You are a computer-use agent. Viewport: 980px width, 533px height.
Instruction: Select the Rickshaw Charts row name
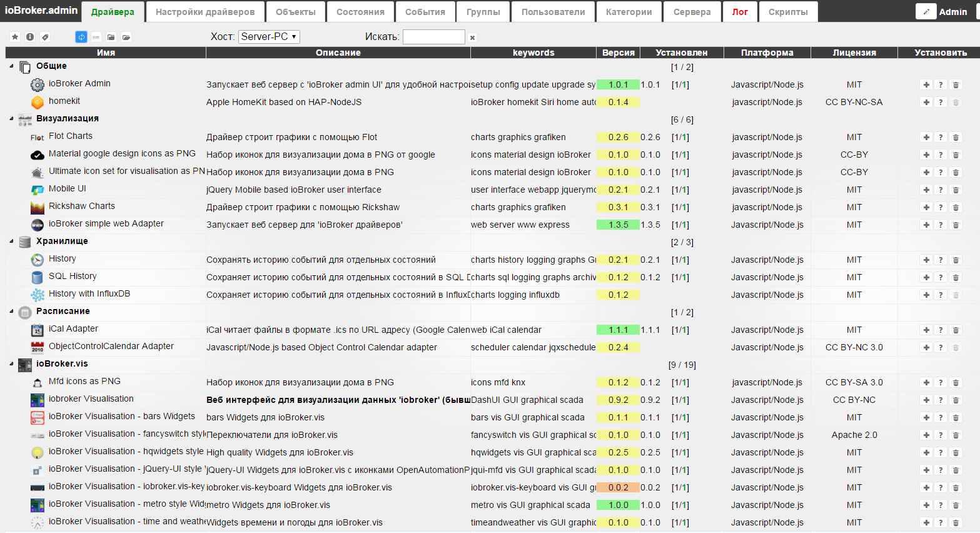(82, 206)
